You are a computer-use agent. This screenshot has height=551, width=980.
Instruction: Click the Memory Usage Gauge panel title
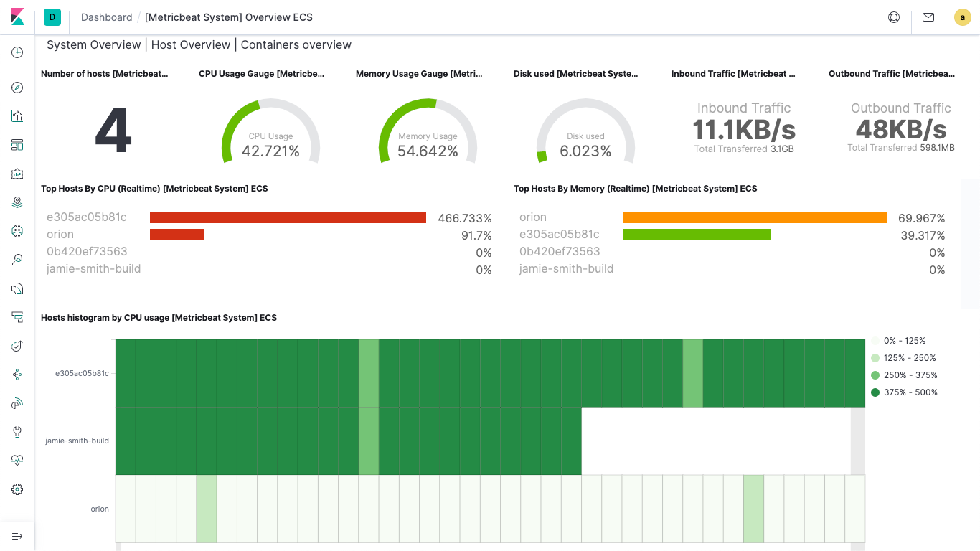419,74
